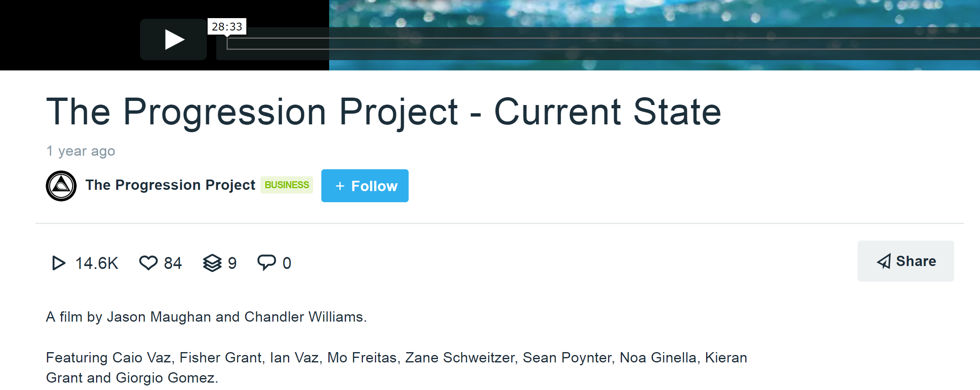This screenshot has height=390, width=980.
Task: Click the collections stack icon
Action: pos(212,263)
